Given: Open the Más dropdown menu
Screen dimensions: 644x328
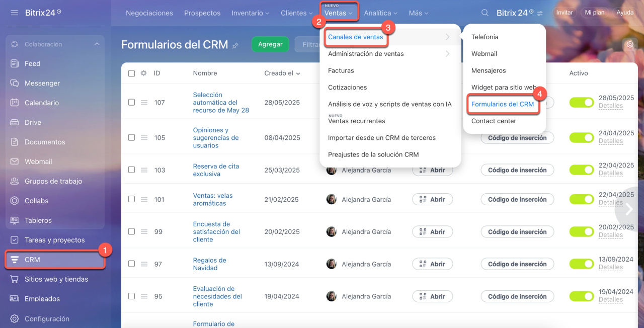Looking at the screenshot, I should point(419,13).
